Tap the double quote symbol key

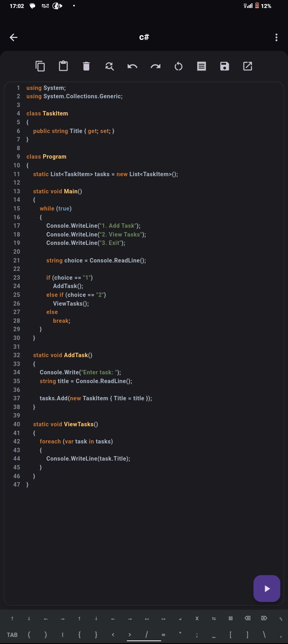click(180, 635)
